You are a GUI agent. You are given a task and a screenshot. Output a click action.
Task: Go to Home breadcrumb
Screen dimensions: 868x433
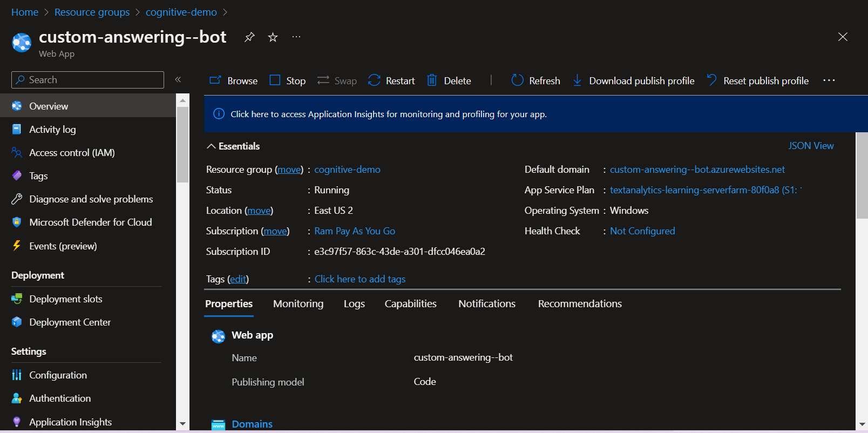click(25, 12)
